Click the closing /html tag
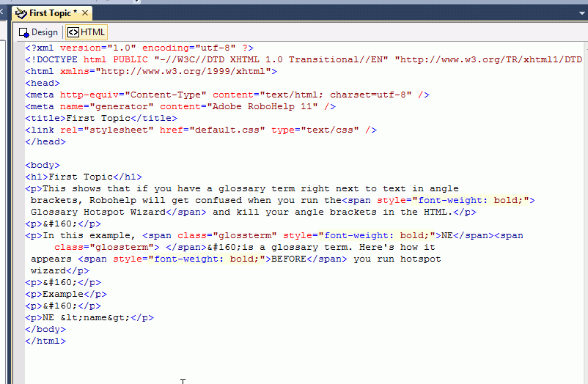 (45, 341)
